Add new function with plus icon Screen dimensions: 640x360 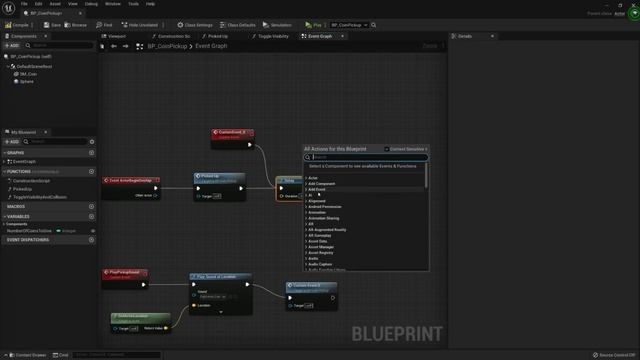91,172
